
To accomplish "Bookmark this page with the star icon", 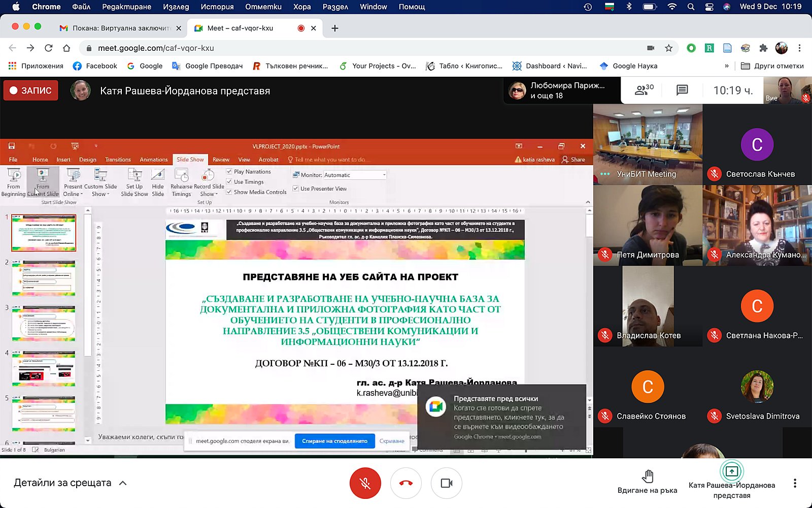I will pos(668,48).
